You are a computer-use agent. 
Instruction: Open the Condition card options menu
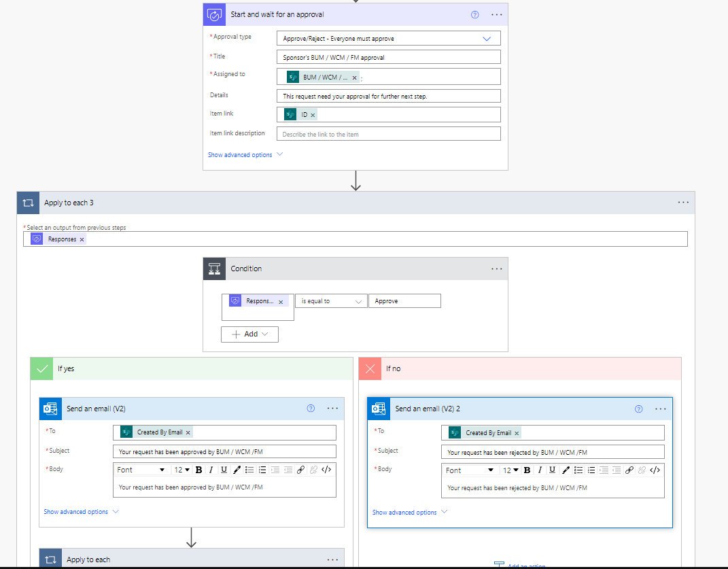click(496, 269)
